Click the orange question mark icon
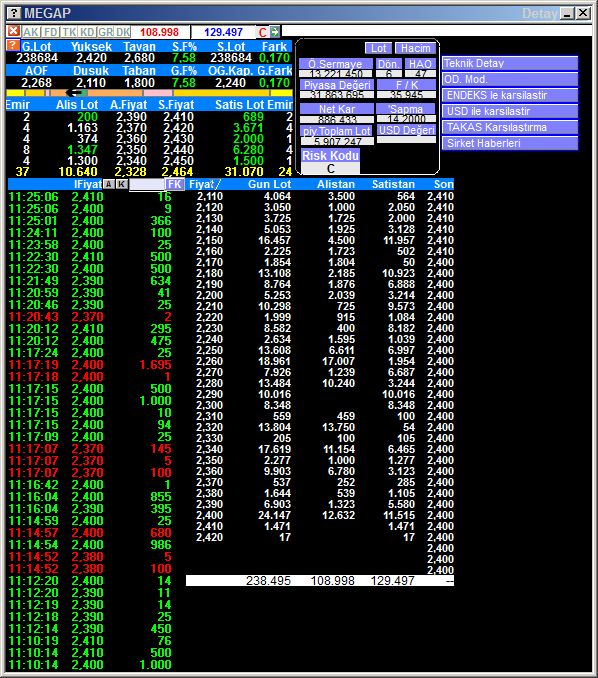Screen dimensions: 598x678 [13, 45]
